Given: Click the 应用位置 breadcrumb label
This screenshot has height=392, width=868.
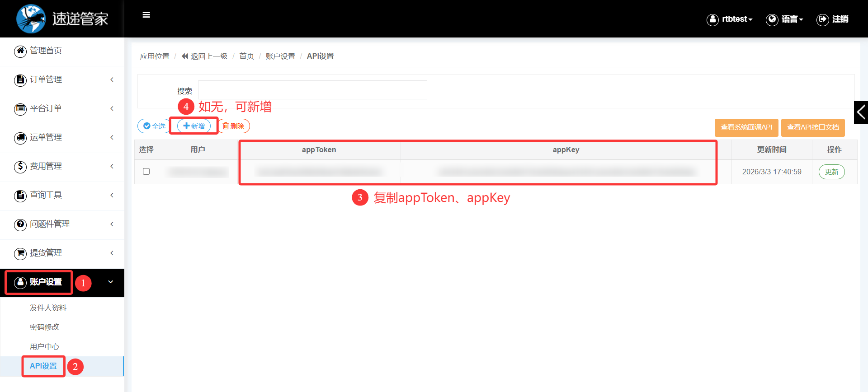Looking at the screenshot, I should (x=155, y=56).
